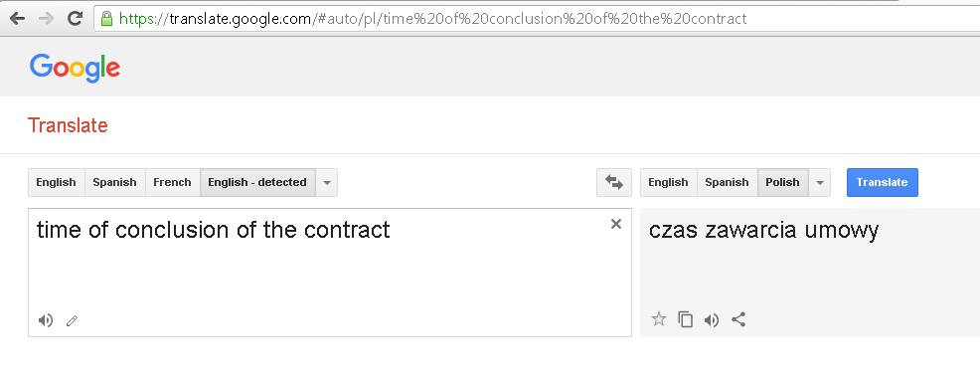Click the blue Translate button
This screenshot has height=380, width=980.
click(882, 182)
